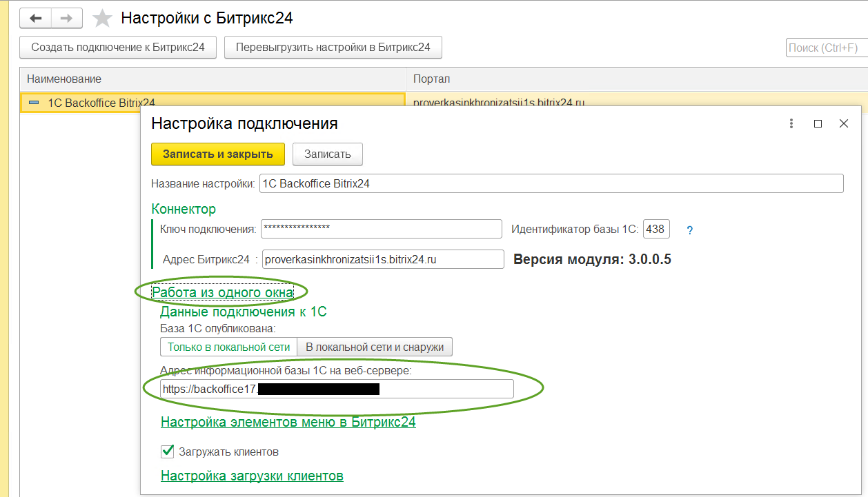Image resolution: width=868 pixels, height=497 pixels.
Task: Click Перевыгрузить настройки в Битрикс24 button
Action: tap(333, 48)
